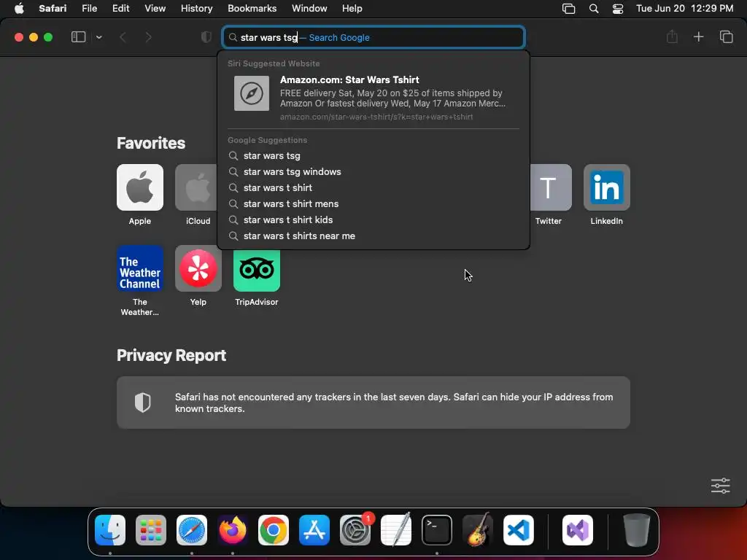Open the Yelp favorite
The width and height of the screenshot is (747, 560).
[198, 268]
